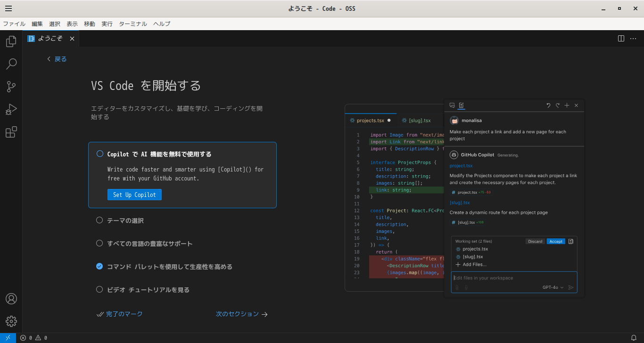
Task: Toggle the checked コマンド パレット step checkmark
Action: point(99,266)
